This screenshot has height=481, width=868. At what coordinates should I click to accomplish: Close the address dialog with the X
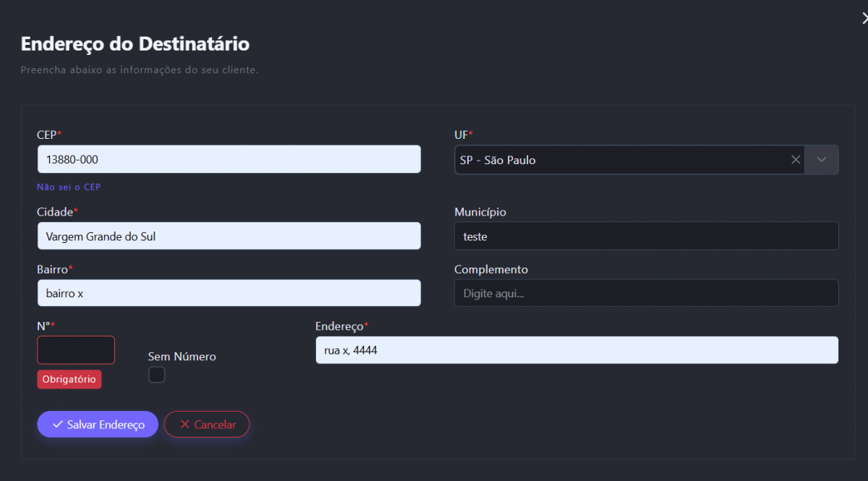click(x=864, y=19)
